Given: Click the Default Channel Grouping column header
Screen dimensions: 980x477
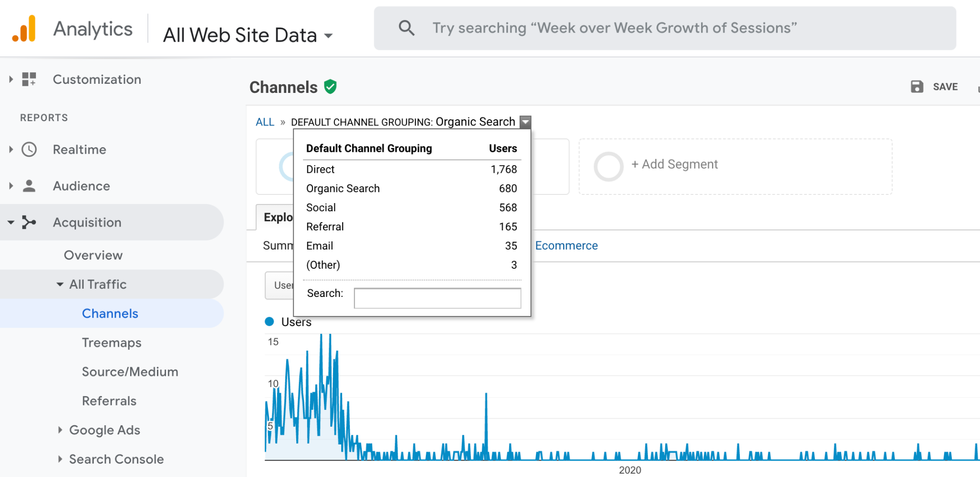Looking at the screenshot, I should 369,148.
